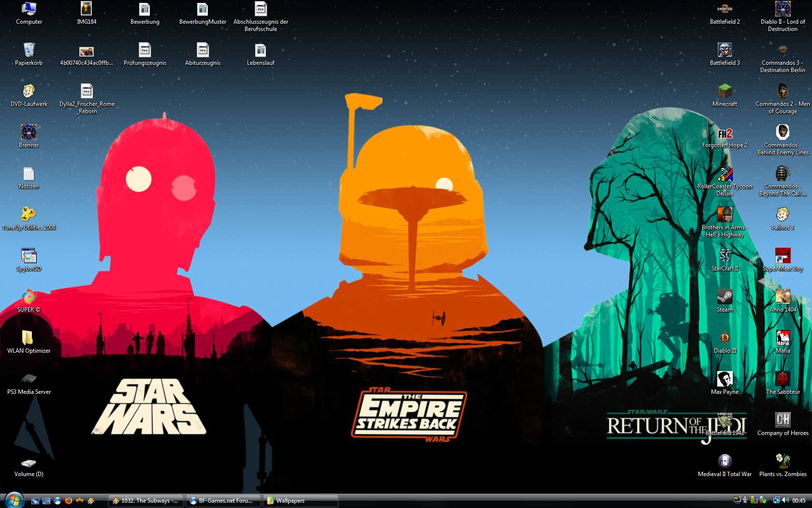
Task: Switch to the Wallpapers folder window
Action: (x=301, y=501)
